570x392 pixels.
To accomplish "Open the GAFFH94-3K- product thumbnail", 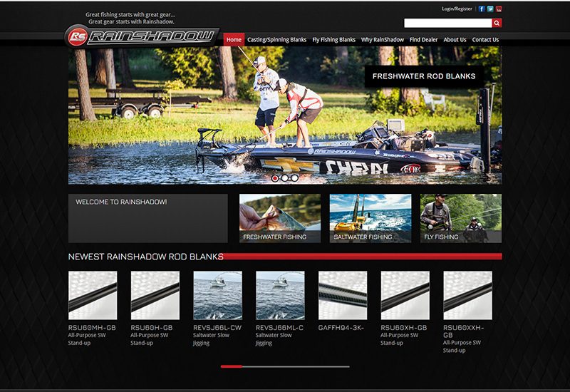I will pyautogui.click(x=343, y=295).
